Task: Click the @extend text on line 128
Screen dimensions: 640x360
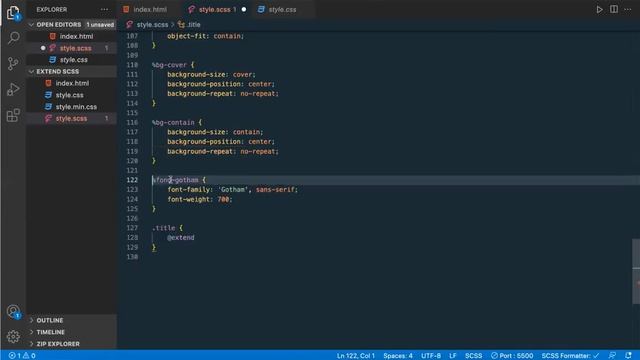Action: pos(180,238)
